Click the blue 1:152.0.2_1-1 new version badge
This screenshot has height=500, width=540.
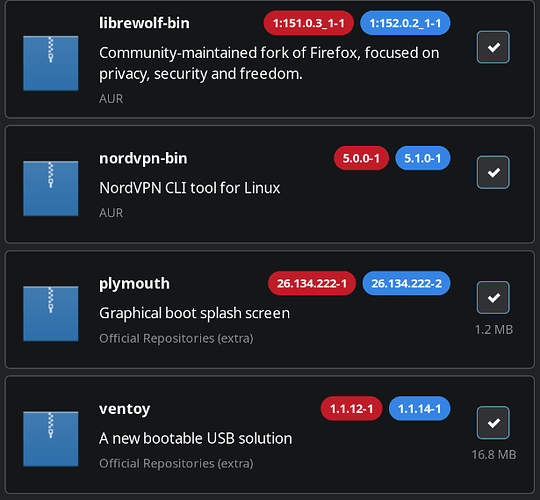click(x=405, y=23)
